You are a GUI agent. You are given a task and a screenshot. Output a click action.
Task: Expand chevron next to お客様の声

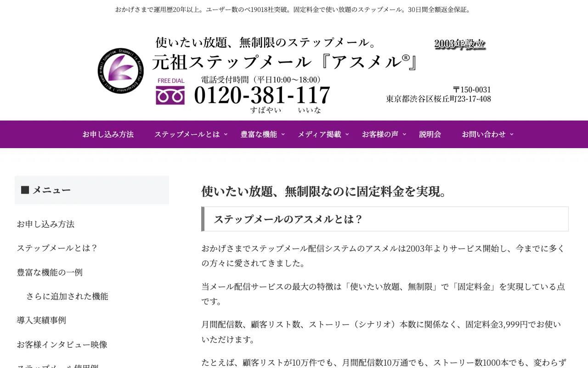404,134
